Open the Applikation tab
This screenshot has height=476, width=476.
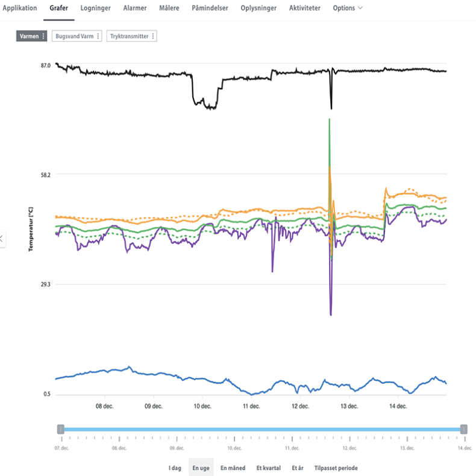pos(20,8)
